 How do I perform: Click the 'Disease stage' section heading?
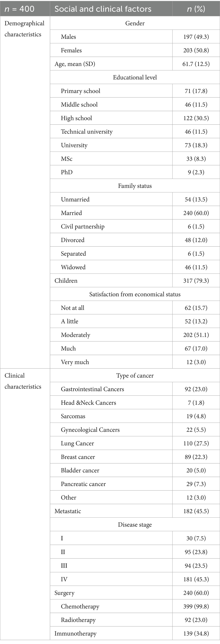coord(135,525)
